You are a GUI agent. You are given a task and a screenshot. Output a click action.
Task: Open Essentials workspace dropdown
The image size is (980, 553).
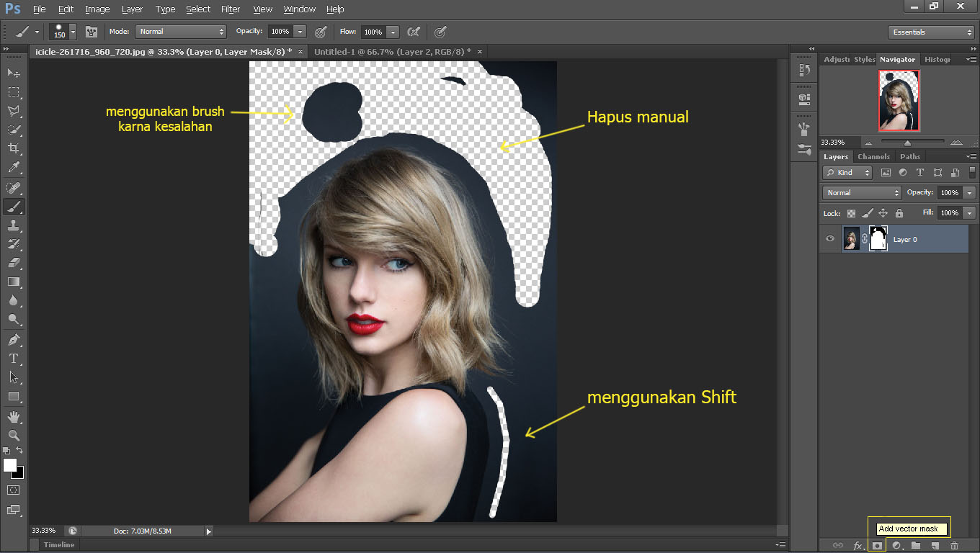pos(931,32)
